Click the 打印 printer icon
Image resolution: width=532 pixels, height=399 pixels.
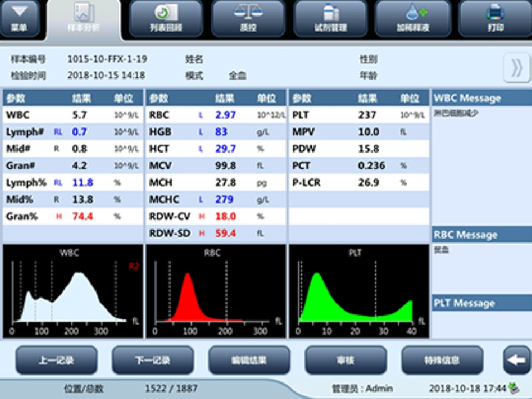point(495,18)
